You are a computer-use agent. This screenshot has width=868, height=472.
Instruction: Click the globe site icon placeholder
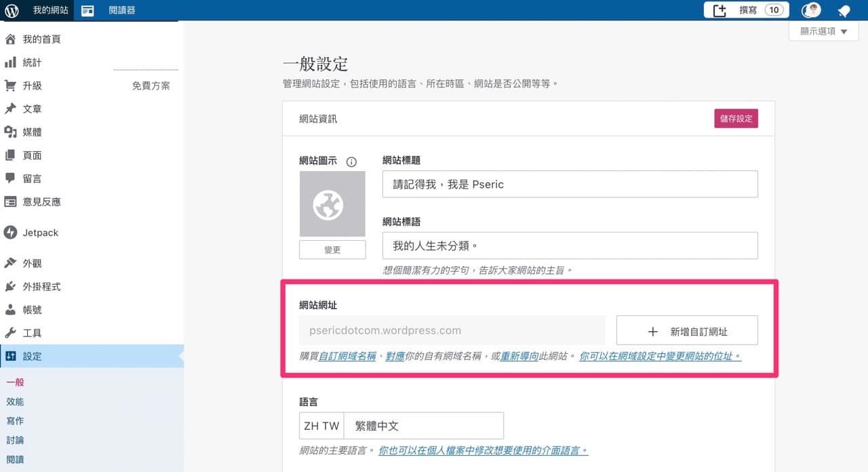click(332, 204)
